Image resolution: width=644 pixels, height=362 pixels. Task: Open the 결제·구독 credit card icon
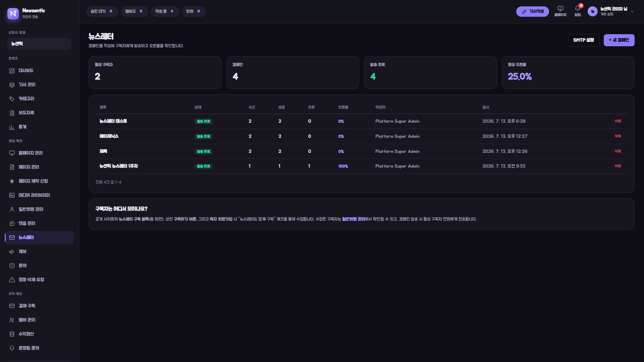12,306
